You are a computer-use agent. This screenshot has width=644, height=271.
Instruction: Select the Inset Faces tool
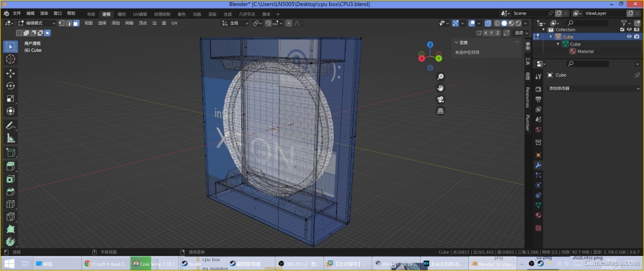pyautogui.click(x=11, y=179)
